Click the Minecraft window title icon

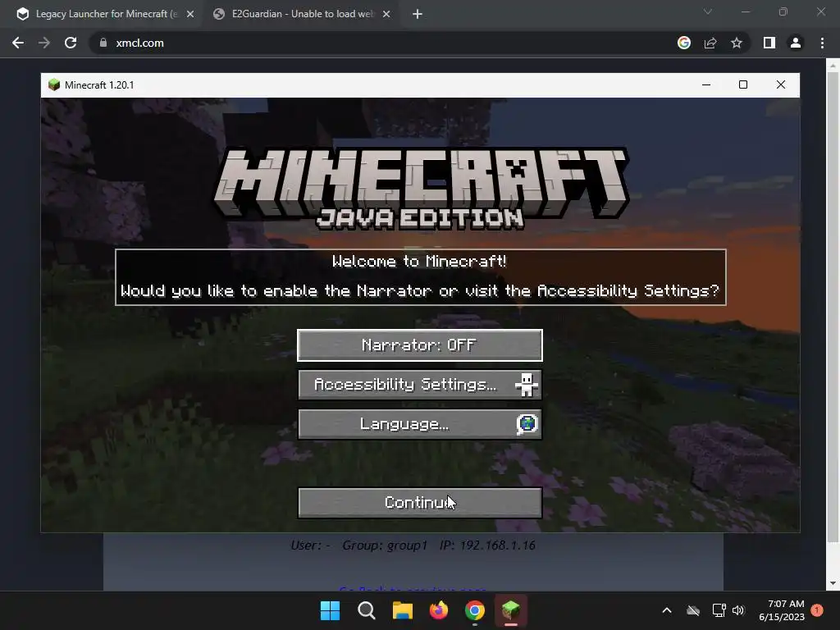click(54, 84)
